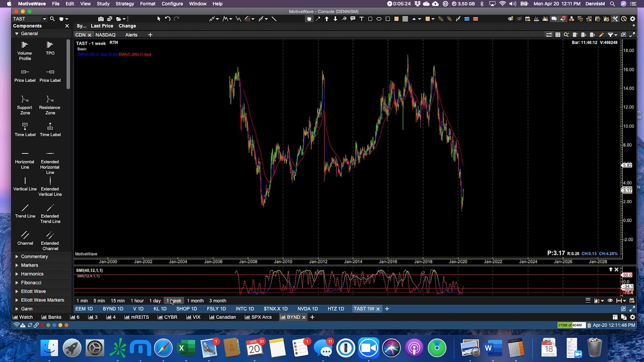Select the up arrow marker tool
This screenshot has width=644, height=362.
(327, 19)
